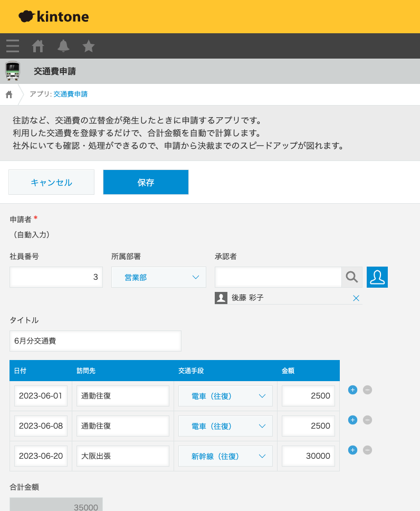Save the record with 保存
Image resolution: width=420 pixels, height=511 pixels.
[146, 182]
